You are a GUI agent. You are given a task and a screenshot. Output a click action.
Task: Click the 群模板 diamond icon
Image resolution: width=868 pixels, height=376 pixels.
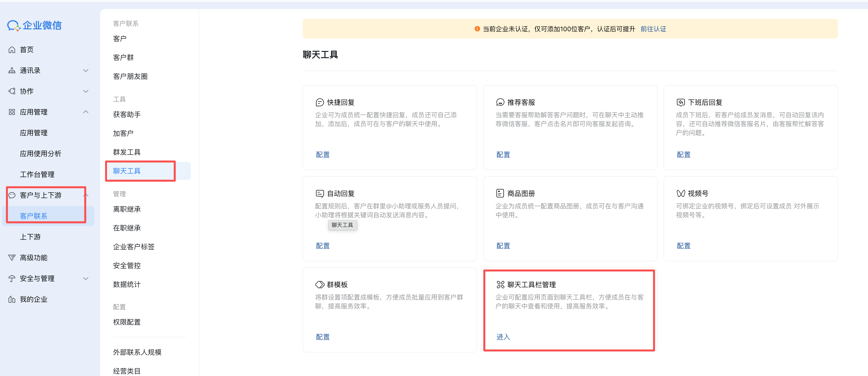tap(319, 284)
